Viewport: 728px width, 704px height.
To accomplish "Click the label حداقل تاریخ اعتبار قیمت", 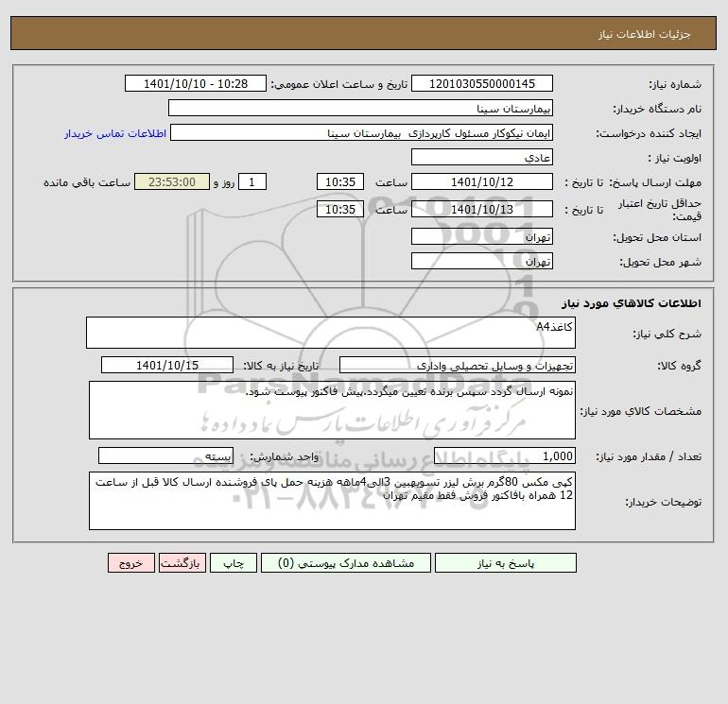I will (660, 210).
